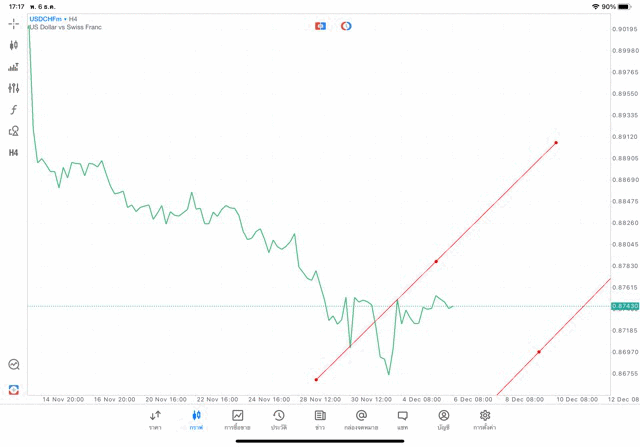Tap the red-blue icon at bottom-left corner
640x447 pixels.
(14, 389)
